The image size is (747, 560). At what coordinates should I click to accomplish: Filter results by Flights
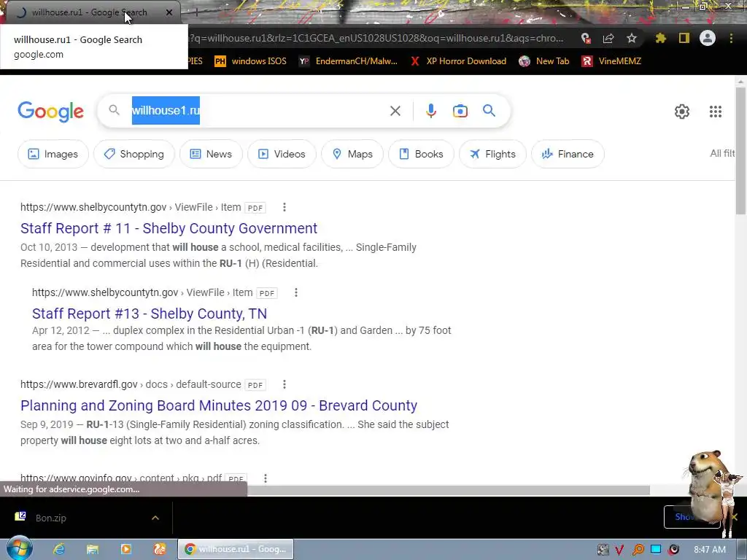click(x=492, y=154)
